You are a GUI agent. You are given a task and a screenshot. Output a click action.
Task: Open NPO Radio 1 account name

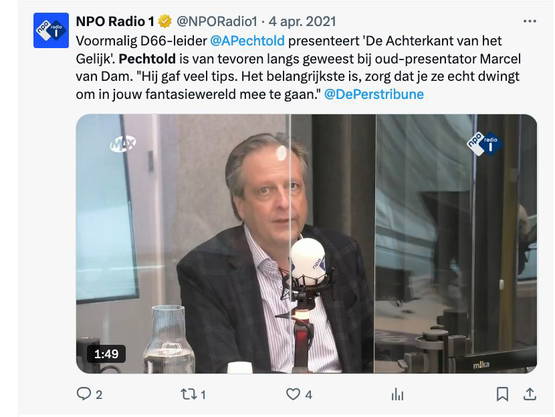point(115,22)
